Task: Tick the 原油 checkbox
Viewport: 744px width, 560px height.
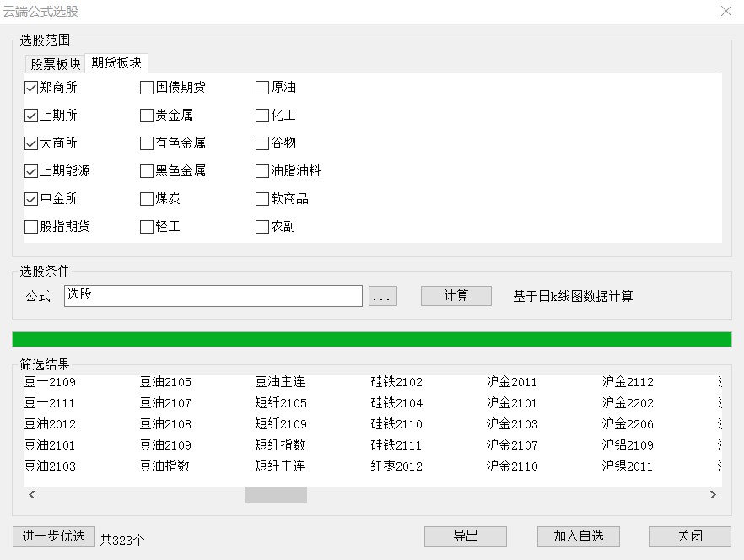Action: point(262,88)
